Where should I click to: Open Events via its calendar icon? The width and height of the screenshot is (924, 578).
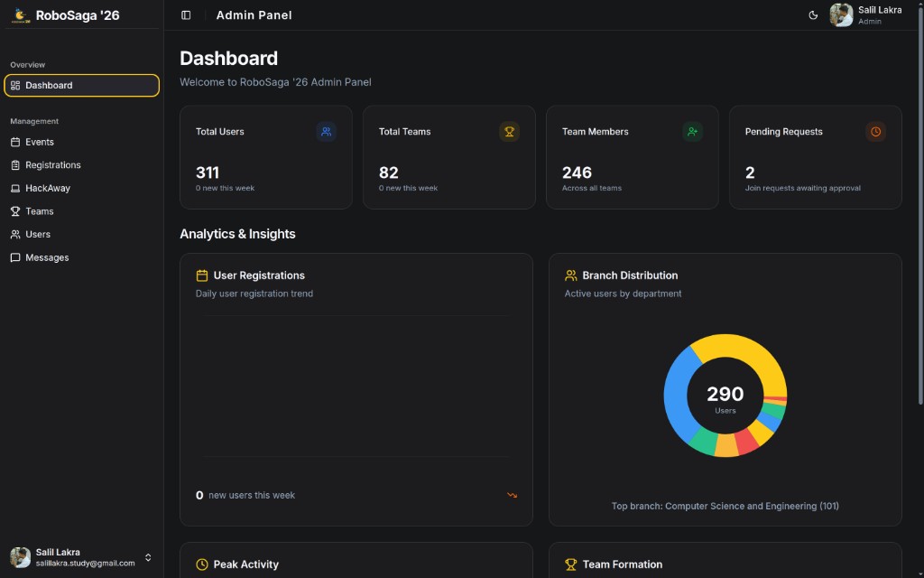(15, 142)
